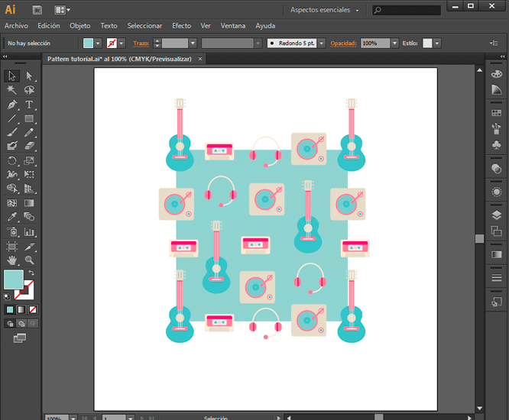Select the Column Graph tool
509x420 pixels.
click(x=29, y=231)
